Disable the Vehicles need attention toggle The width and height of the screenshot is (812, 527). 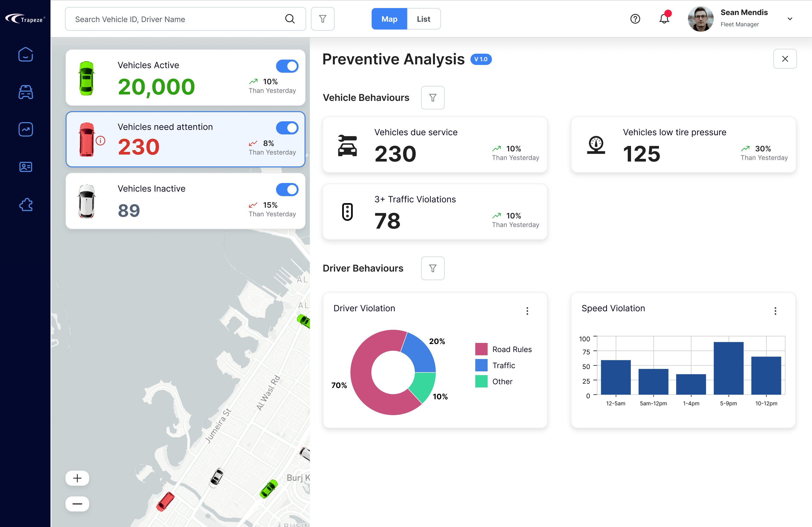coord(287,128)
